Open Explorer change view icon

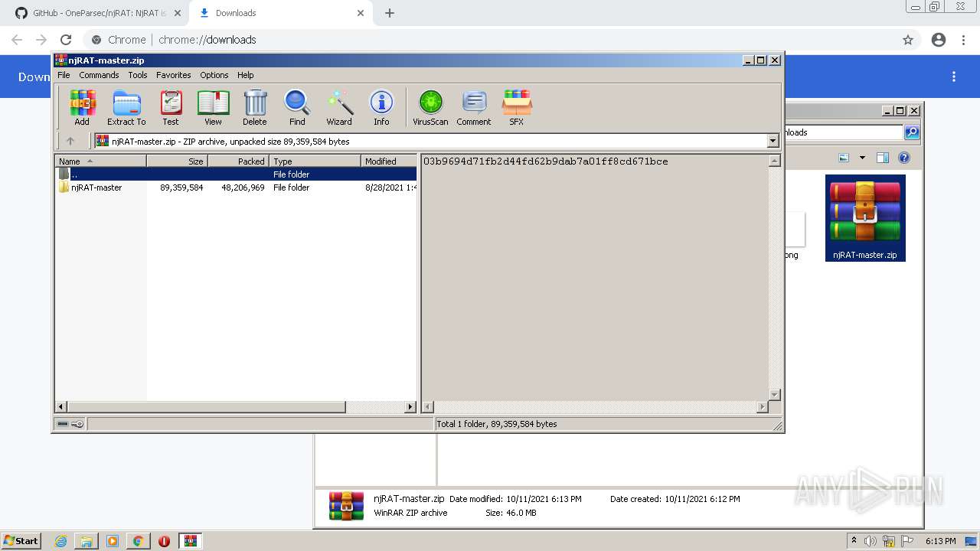(844, 158)
